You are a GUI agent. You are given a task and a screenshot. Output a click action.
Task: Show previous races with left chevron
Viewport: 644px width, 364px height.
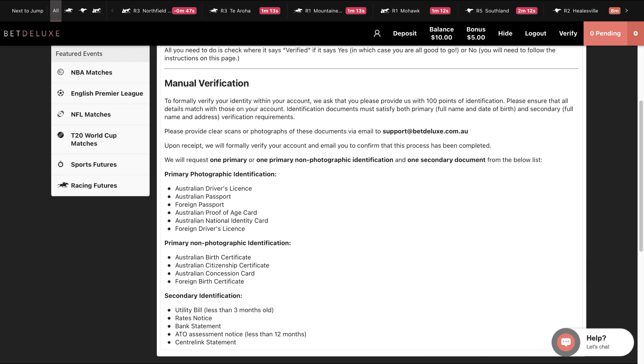(x=113, y=11)
